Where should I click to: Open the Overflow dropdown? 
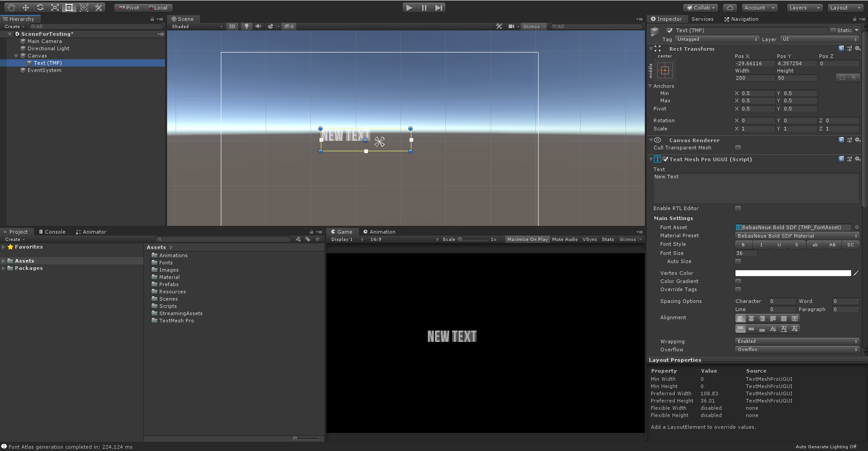click(797, 349)
